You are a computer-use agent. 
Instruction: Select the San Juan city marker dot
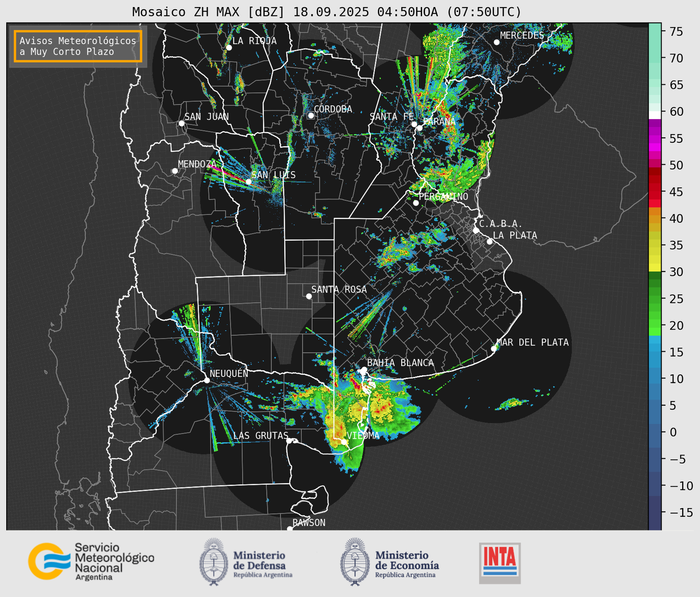181,123
